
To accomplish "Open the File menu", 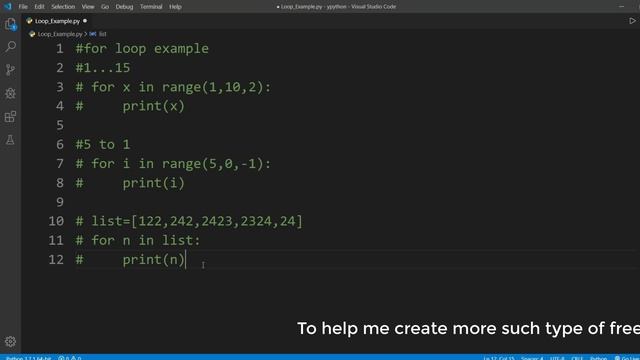I will click(23, 7).
